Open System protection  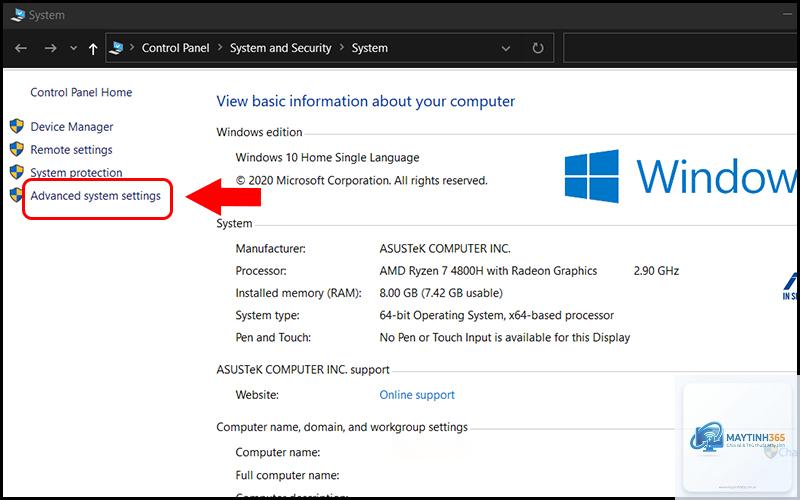coord(77,172)
